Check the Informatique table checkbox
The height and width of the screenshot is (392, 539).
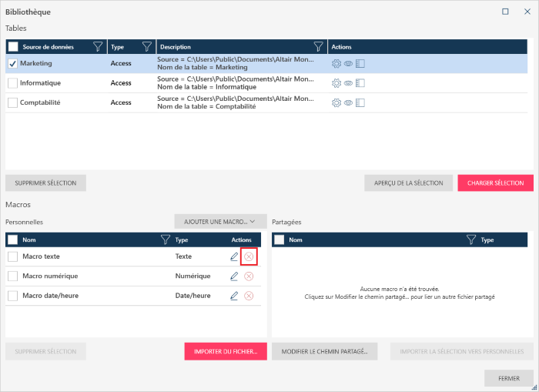click(x=13, y=83)
